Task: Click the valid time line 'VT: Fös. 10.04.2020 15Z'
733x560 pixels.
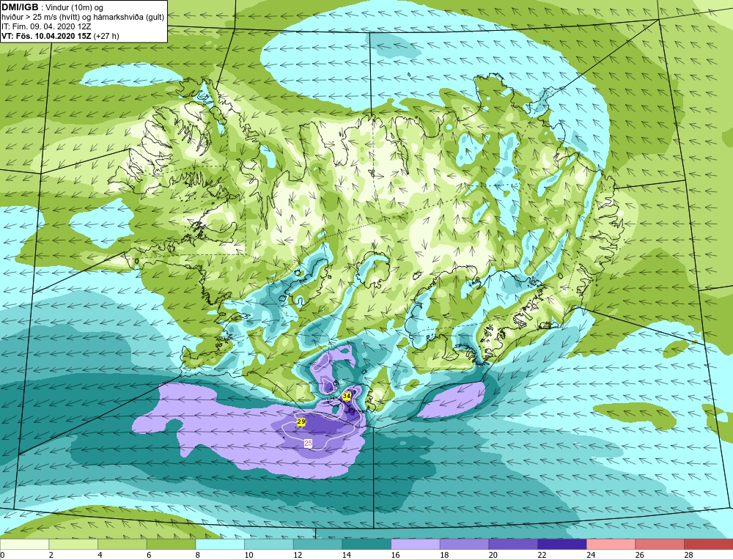Action: 47,36
